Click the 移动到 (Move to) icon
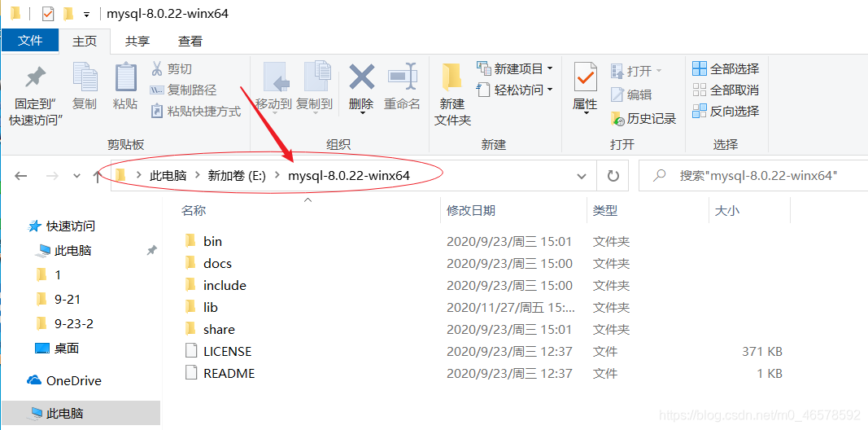 coord(277,78)
